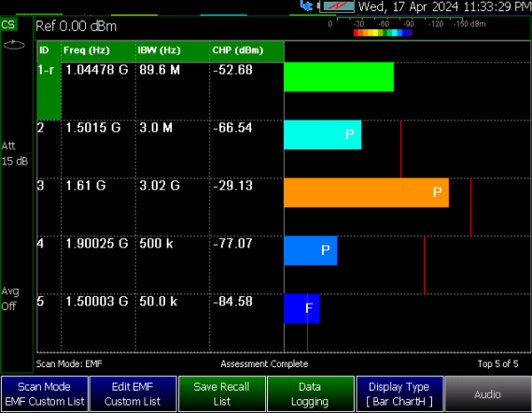Click the CHP (dBm) column header
Viewport: 532px width, 413px height.
pyautogui.click(x=246, y=51)
